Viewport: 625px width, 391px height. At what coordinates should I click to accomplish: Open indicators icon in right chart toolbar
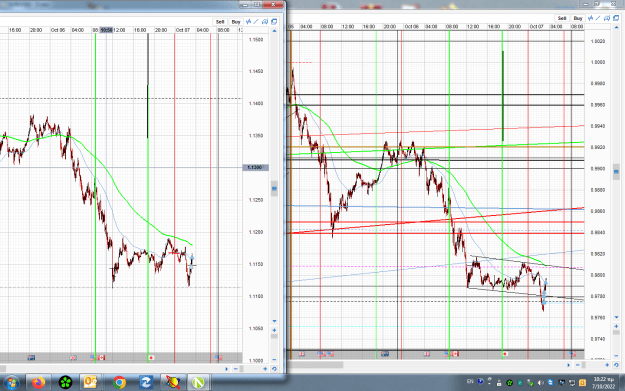(x=591, y=18)
